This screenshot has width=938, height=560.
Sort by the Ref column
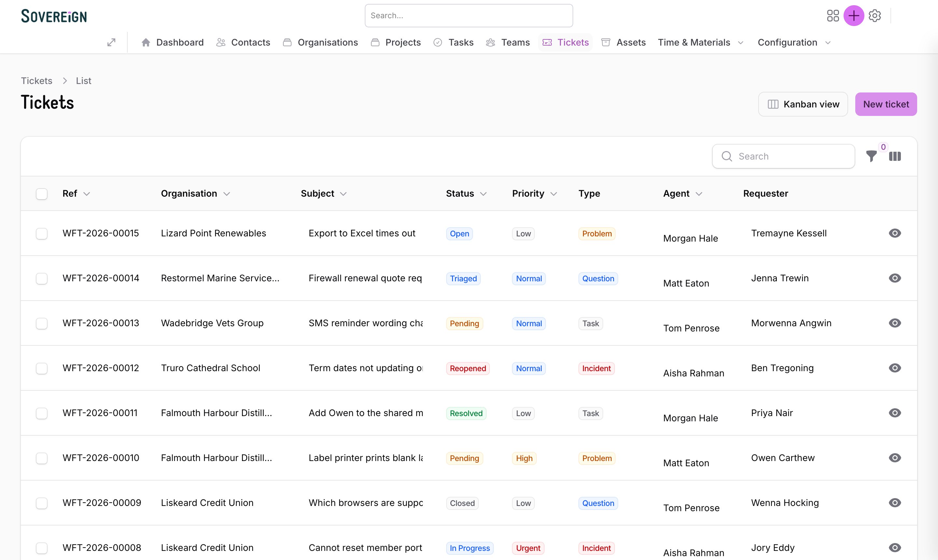click(x=76, y=194)
